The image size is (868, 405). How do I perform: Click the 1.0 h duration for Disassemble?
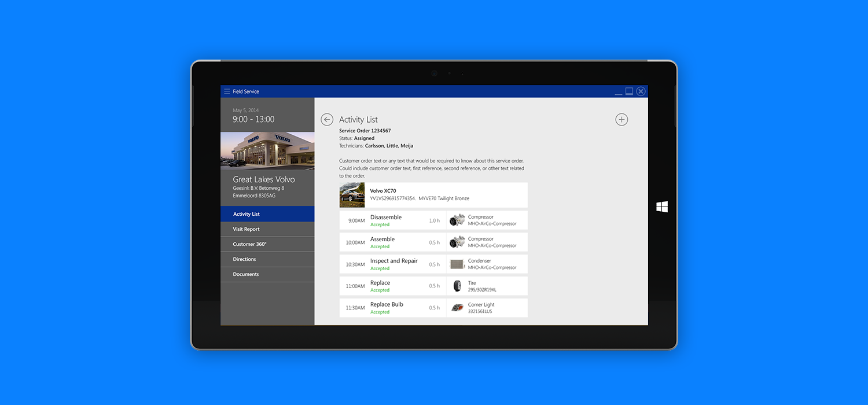pyautogui.click(x=434, y=220)
